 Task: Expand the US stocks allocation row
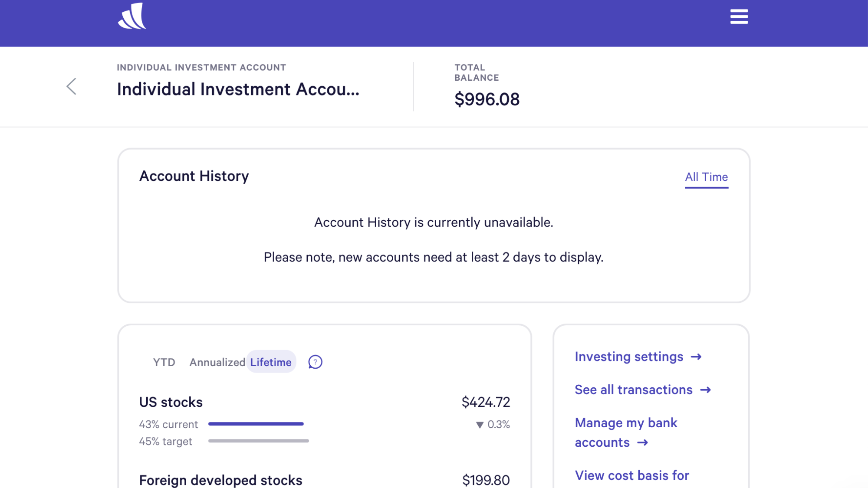point(171,402)
